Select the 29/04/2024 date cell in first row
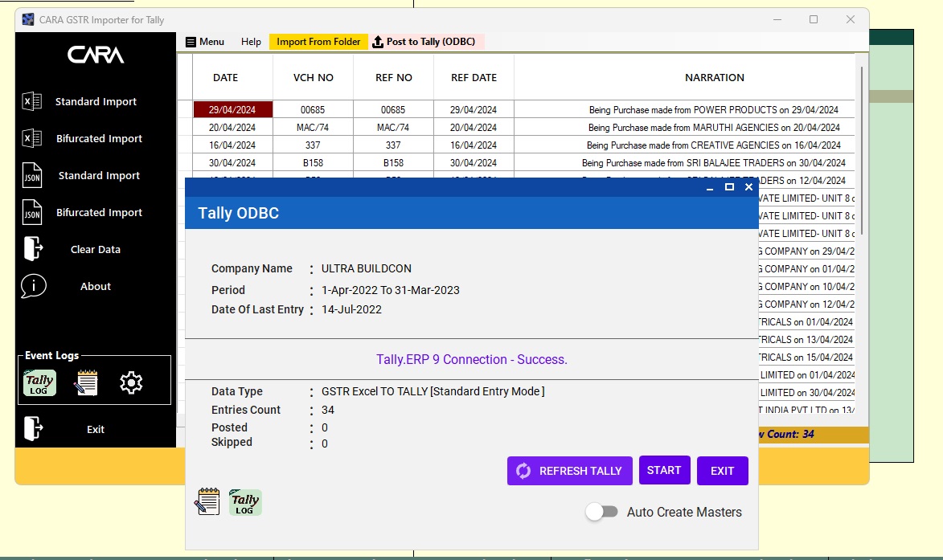The image size is (943, 560). [x=232, y=110]
